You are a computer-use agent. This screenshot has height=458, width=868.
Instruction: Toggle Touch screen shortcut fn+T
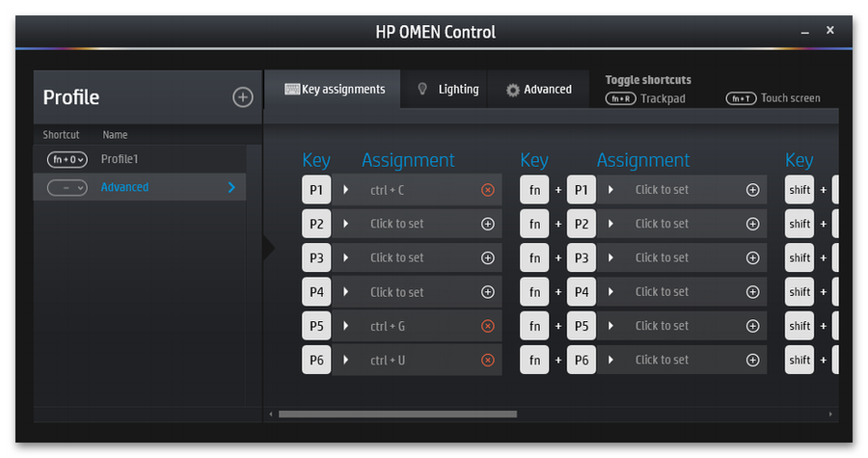pos(741,98)
